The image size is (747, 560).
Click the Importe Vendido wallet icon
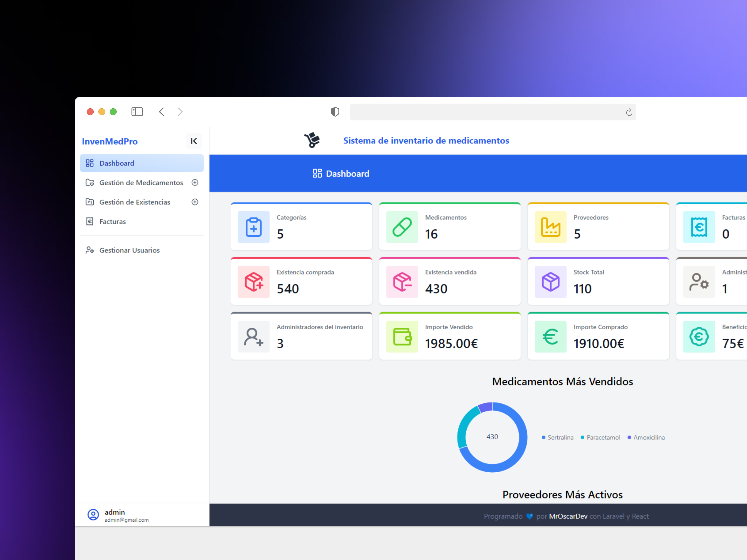pyautogui.click(x=402, y=337)
